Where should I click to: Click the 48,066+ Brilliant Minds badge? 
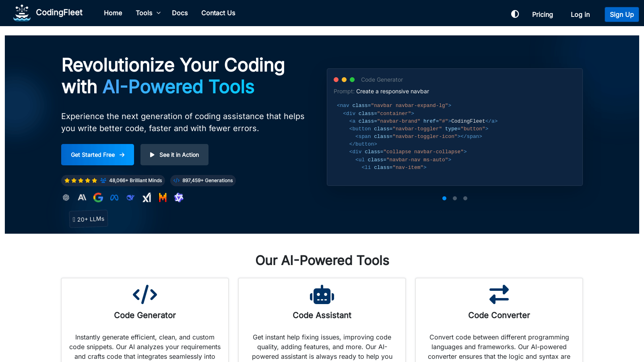[113, 181]
